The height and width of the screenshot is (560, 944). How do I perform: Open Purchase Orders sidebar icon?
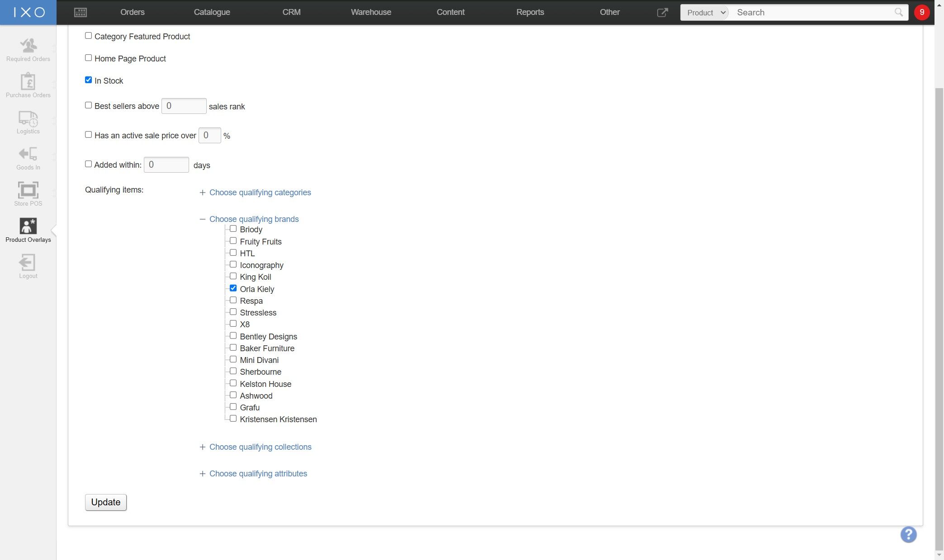tap(28, 82)
